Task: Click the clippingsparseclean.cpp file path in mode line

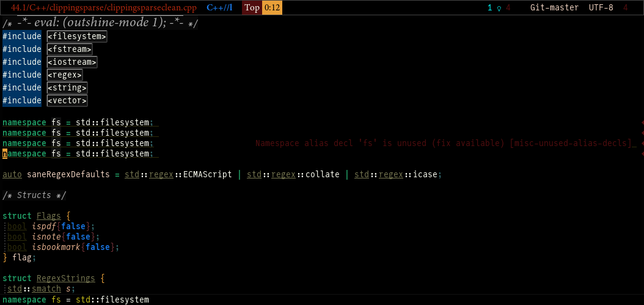Action: [104, 7]
